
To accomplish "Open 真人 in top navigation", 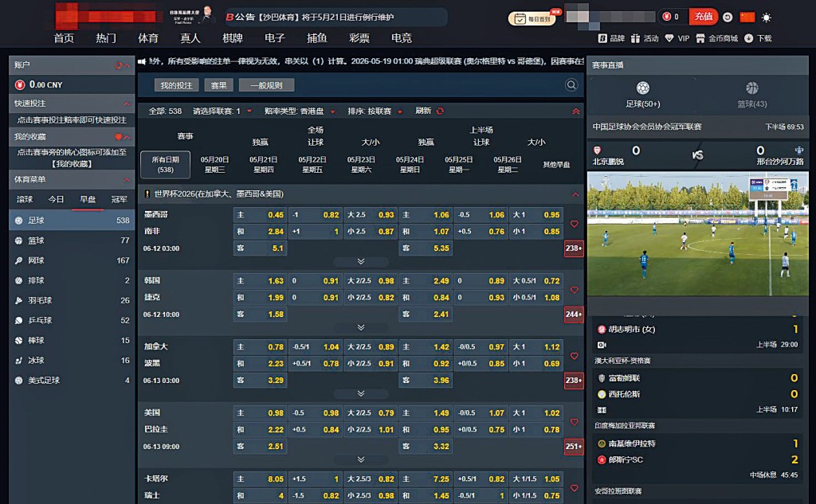I will tap(190, 38).
